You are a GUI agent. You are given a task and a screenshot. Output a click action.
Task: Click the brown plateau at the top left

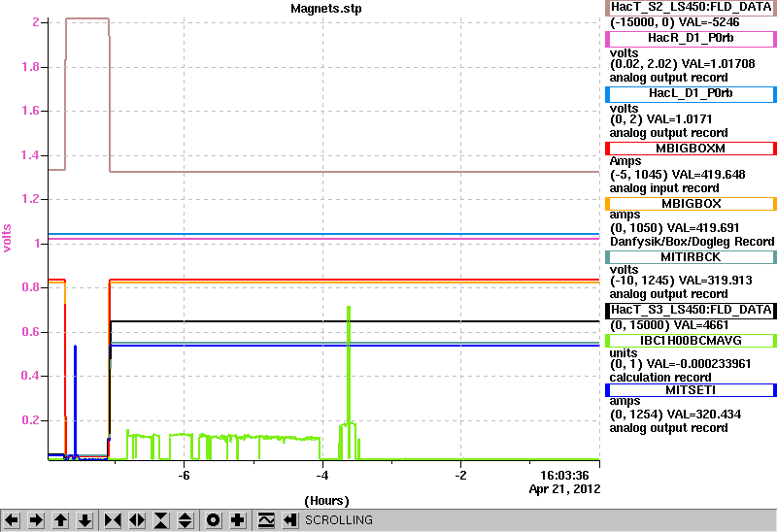(x=87, y=18)
